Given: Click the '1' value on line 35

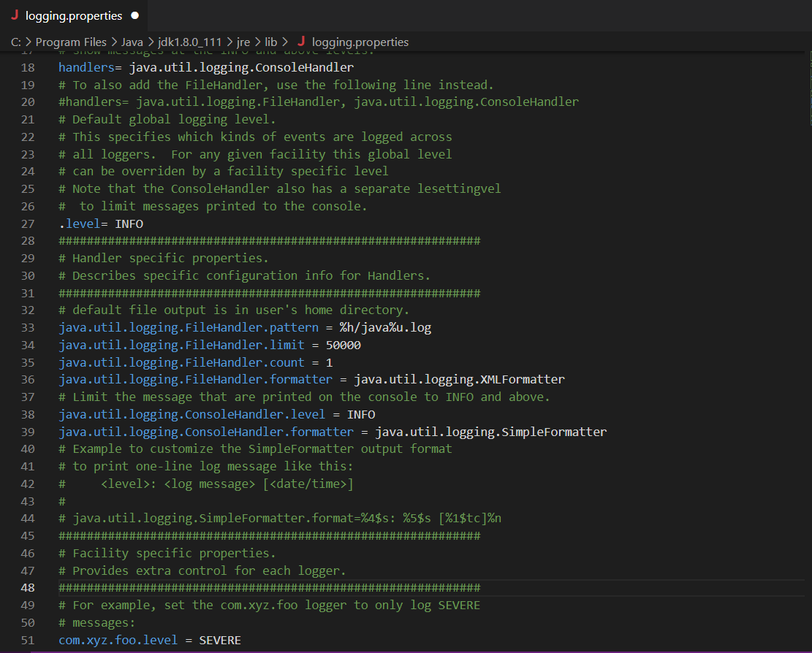Looking at the screenshot, I should (330, 363).
